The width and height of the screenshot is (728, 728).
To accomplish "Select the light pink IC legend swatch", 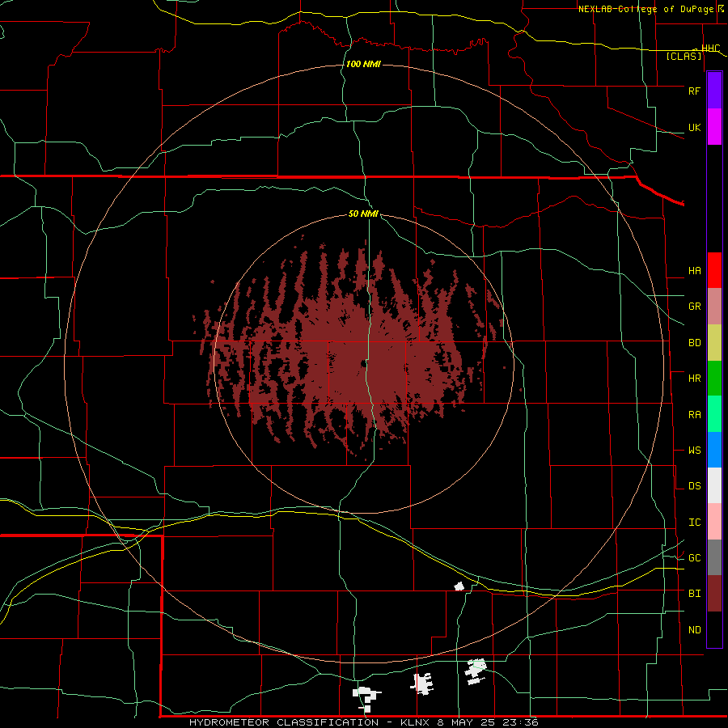I will [x=714, y=522].
